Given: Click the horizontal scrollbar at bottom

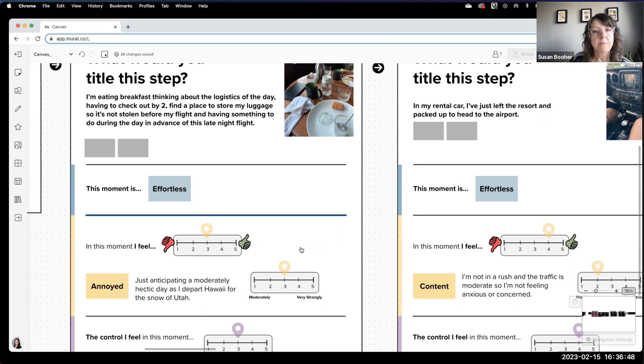Looking at the screenshot, I should 180,349.
